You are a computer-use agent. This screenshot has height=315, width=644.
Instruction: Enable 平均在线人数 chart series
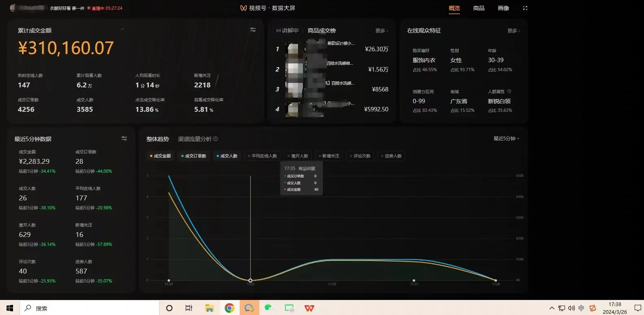(262, 156)
